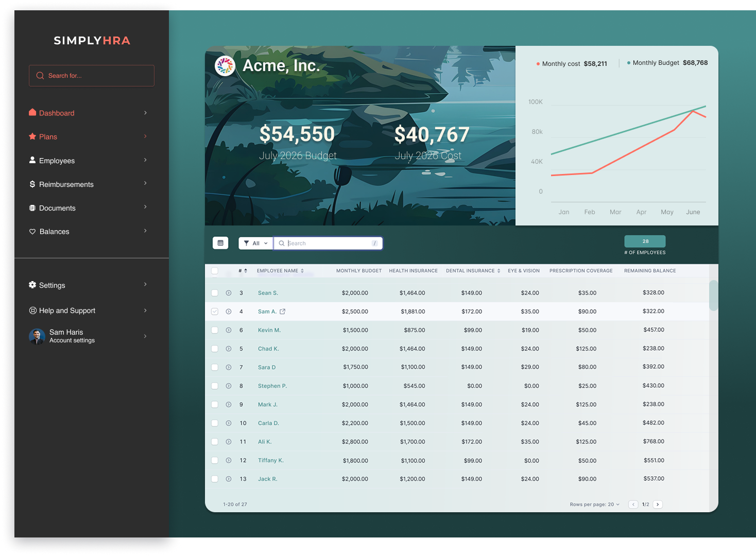
Task: Click the row action icon for Tiffany K.
Action: pos(229,460)
